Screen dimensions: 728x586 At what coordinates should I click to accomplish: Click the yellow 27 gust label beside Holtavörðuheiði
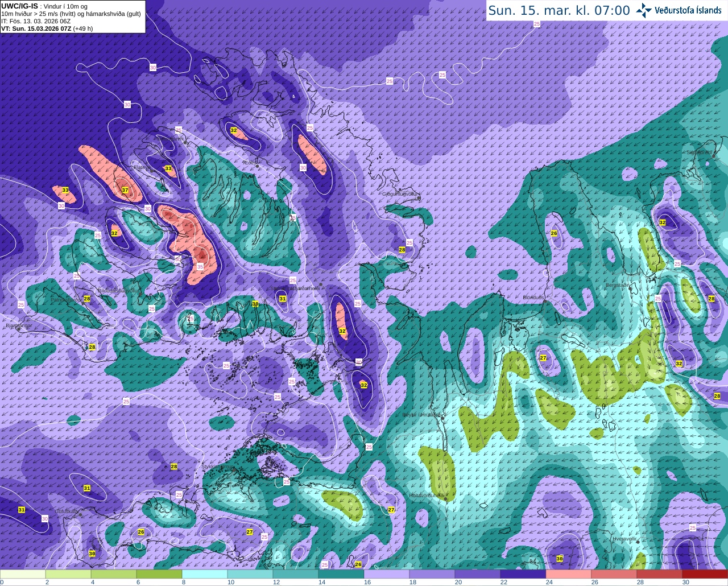[391, 510]
